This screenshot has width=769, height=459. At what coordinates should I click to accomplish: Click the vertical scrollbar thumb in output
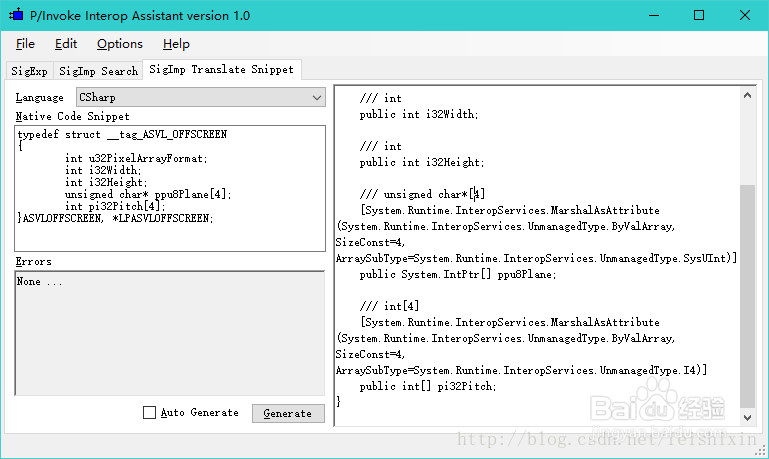click(x=747, y=296)
